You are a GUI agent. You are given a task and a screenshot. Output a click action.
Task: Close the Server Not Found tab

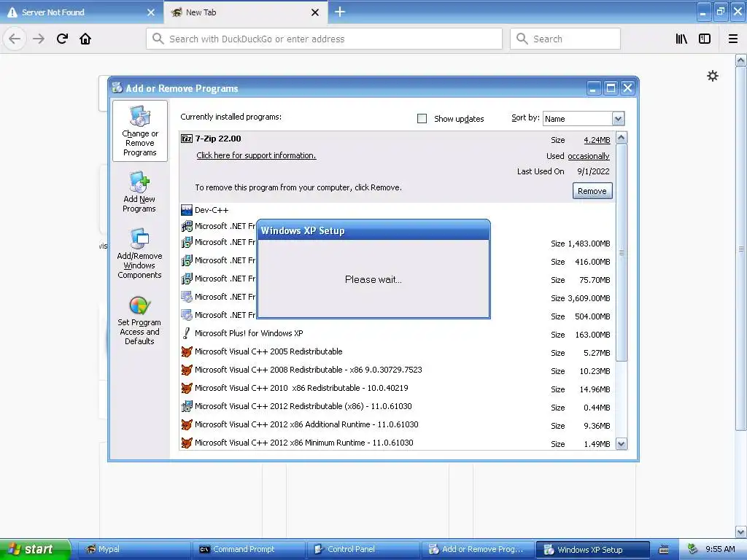tap(151, 12)
